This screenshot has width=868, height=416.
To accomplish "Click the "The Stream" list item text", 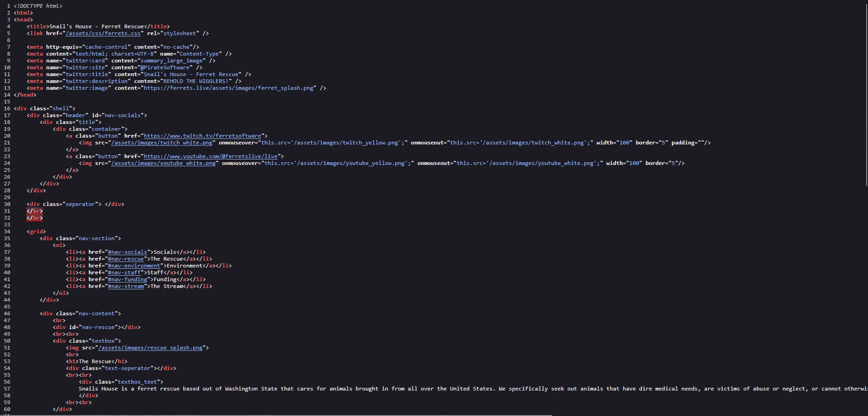I will pos(167,286).
